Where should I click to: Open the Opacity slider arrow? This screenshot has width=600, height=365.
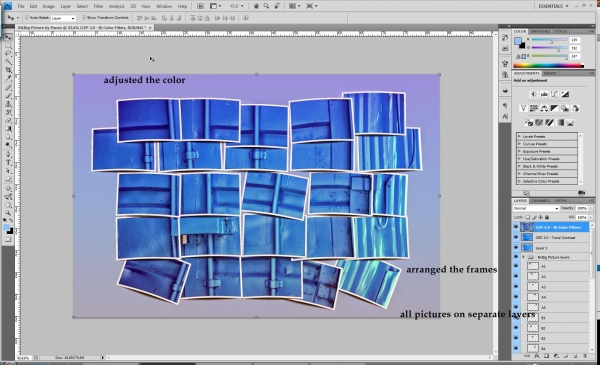(590, 208)
